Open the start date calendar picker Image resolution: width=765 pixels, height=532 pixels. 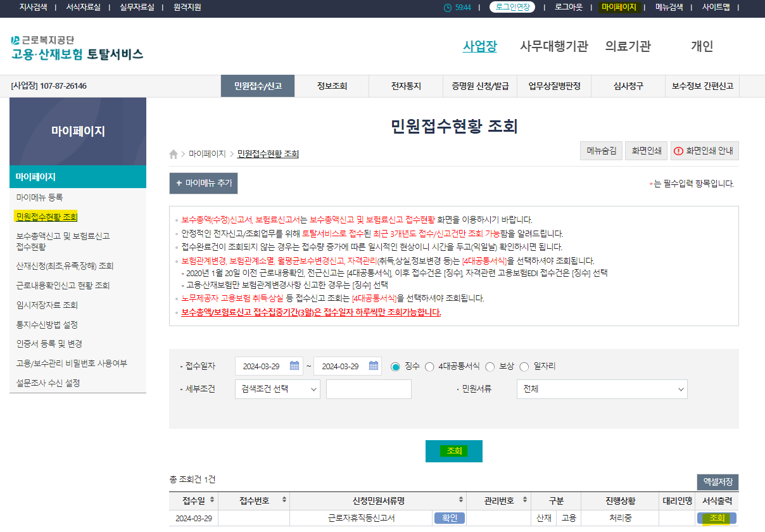294,365
